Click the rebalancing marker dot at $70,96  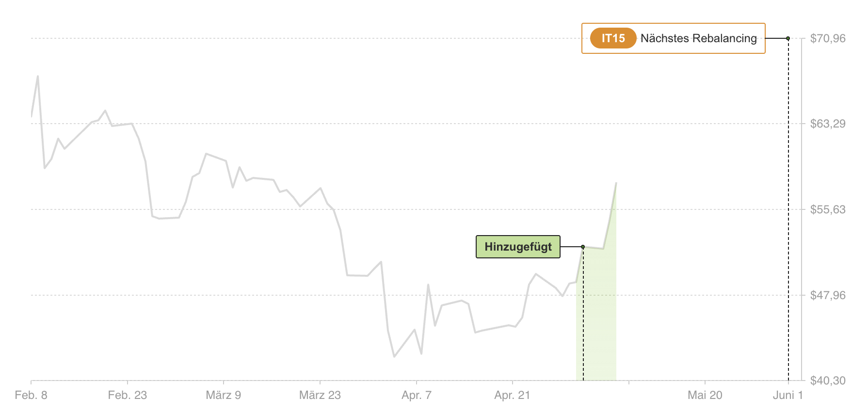point(788,38)
